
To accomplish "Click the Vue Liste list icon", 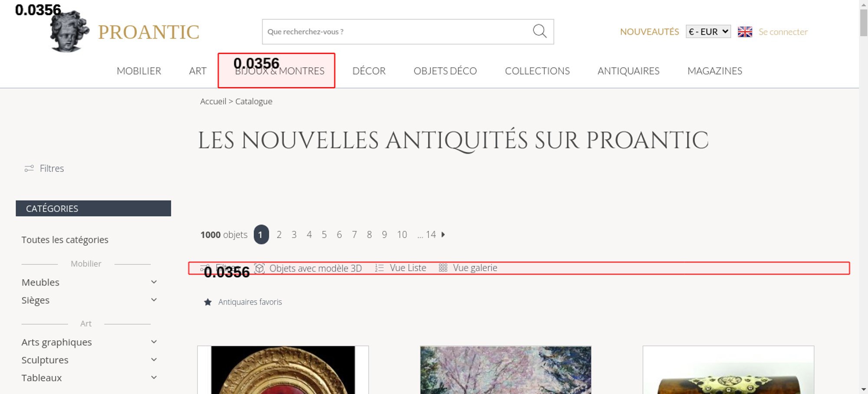I will tap(379, 268).
